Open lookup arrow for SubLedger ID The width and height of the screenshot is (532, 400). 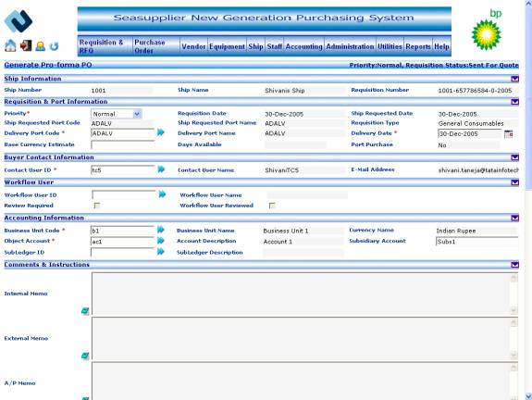(x=160, y=252)
